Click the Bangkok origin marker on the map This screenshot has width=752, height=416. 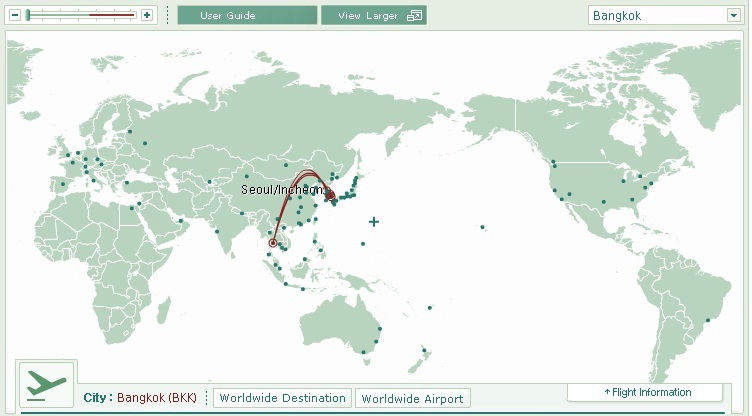point(273,243)
